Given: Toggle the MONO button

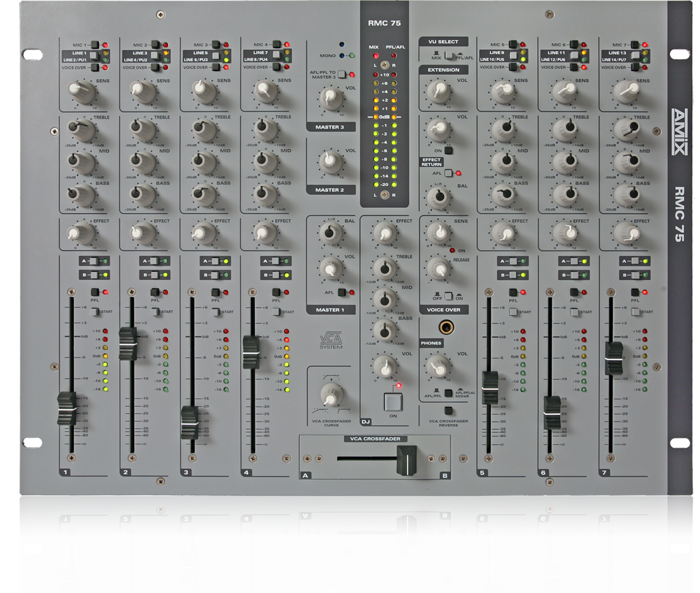Looking at the screenshot, I should coord(343,55).
